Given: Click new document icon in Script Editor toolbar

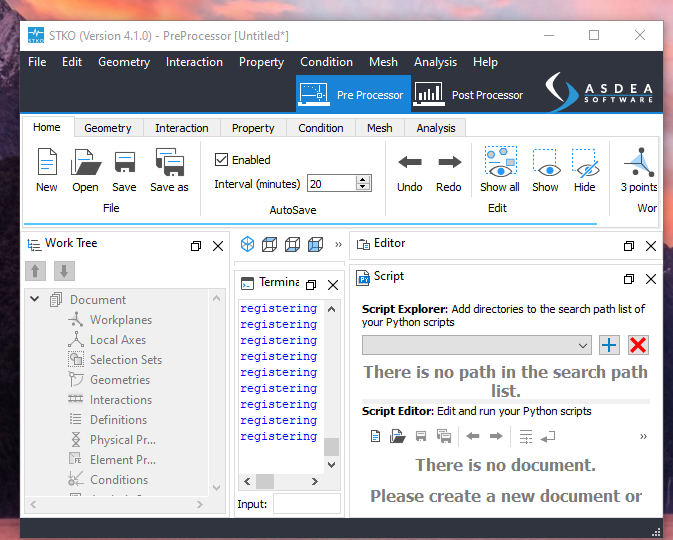Looking at the screenshot, I should tap(376, 437).
